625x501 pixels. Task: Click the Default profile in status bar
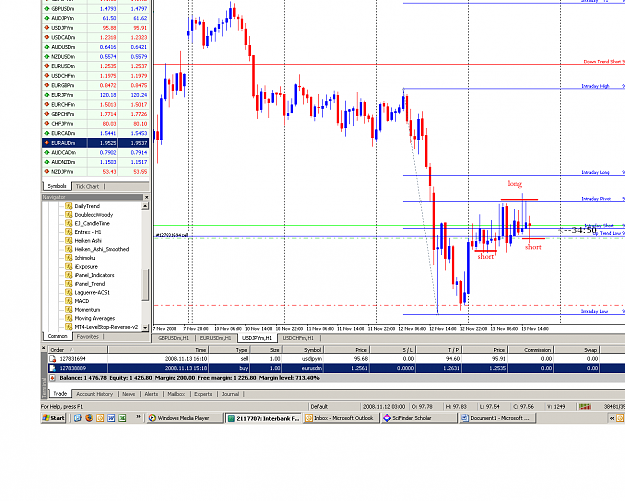click(319, 407)
